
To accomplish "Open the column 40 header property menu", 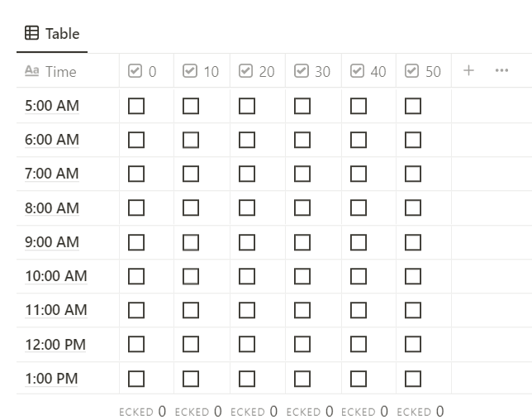I will pyautogui.click(x=368, y=71).
